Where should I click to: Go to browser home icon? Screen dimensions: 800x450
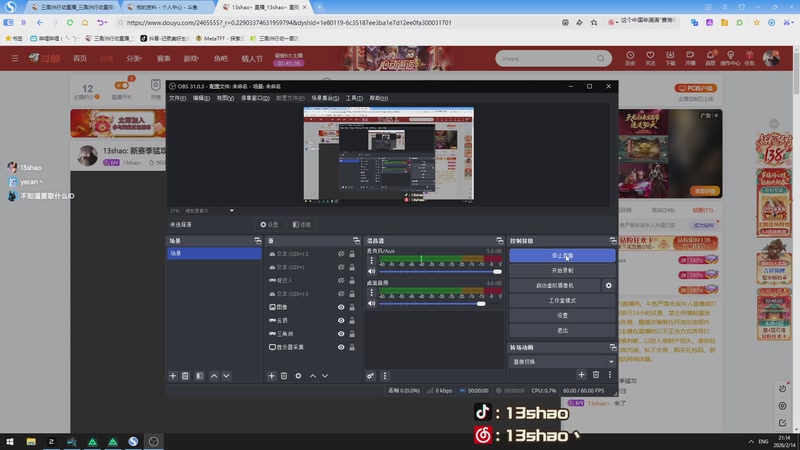85,22
